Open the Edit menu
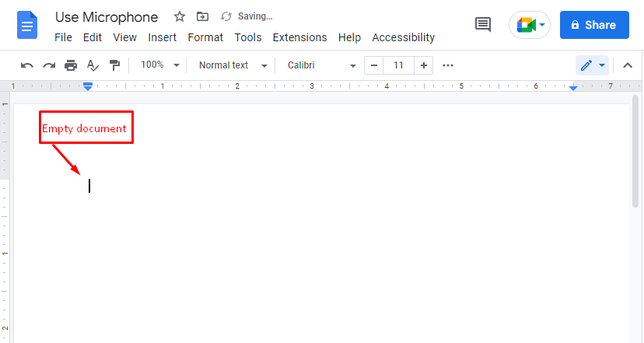Viewport: 644px width, 343px height. point(93,37)
